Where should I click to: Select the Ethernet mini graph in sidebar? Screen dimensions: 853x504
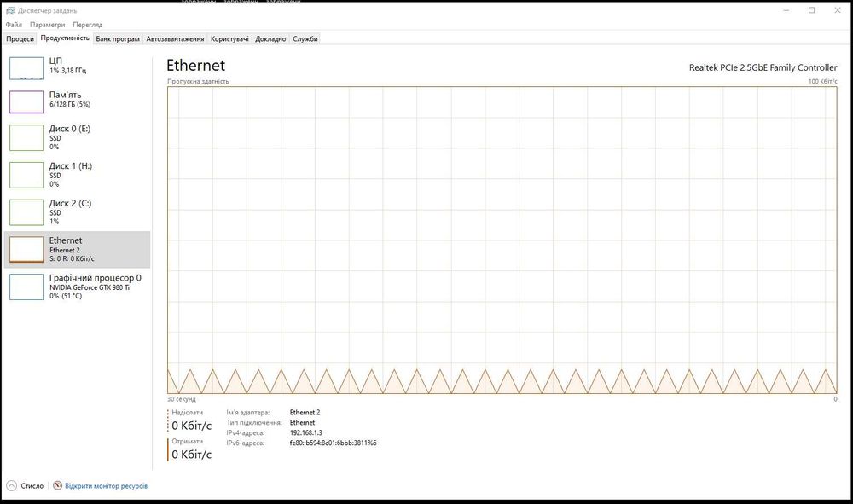click(26, 250)
